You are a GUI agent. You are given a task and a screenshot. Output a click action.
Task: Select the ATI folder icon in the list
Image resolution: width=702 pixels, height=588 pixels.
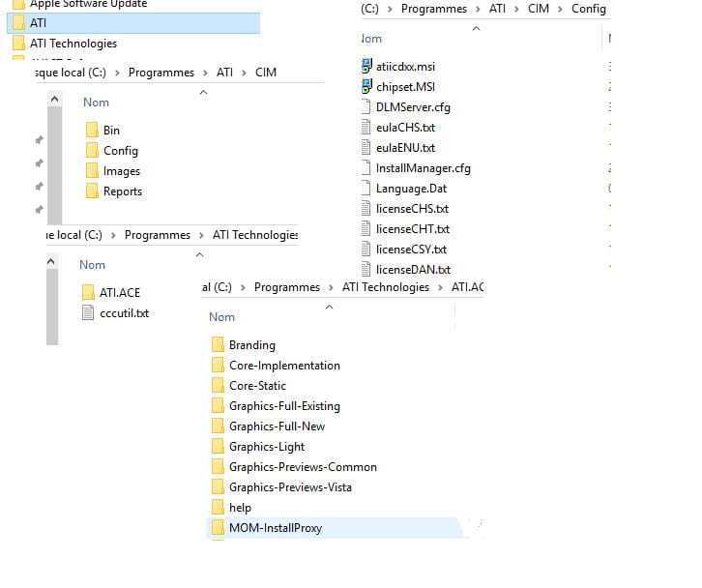coord(18,23)
